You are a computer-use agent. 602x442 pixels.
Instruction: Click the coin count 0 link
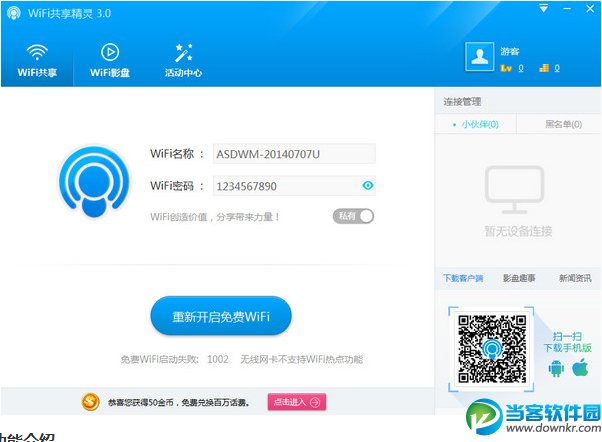coord(557,68)
